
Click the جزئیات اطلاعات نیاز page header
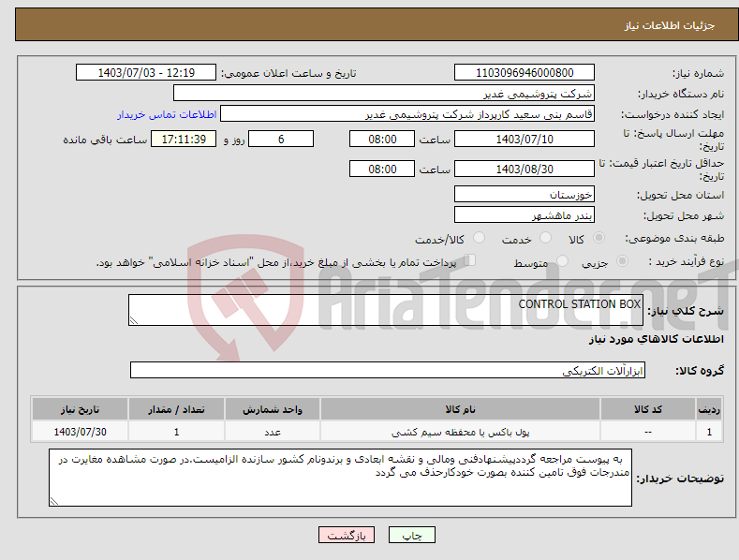pyautogui.click(x=670, y=25)
